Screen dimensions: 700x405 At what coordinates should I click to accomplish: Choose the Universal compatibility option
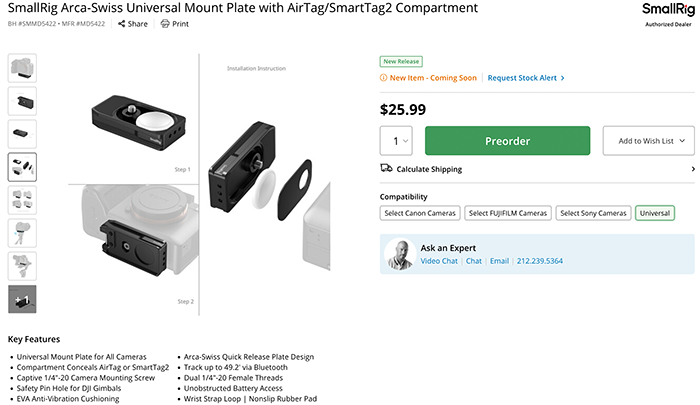(655, 213)
